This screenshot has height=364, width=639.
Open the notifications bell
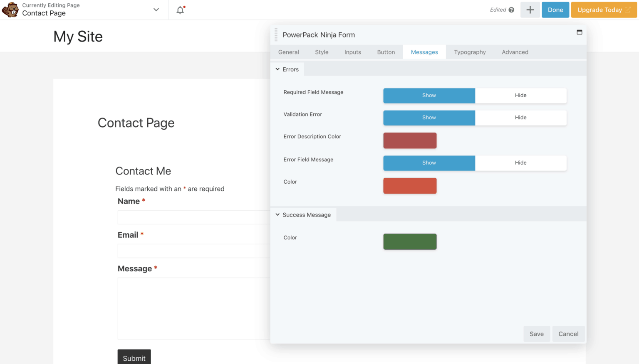coord(180,10)
